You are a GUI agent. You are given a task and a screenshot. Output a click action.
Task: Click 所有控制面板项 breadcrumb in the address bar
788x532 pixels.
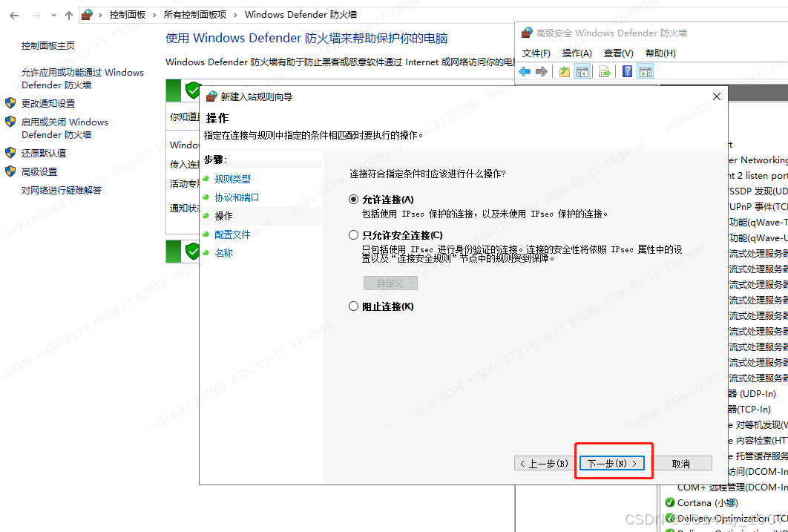[195, 15]
